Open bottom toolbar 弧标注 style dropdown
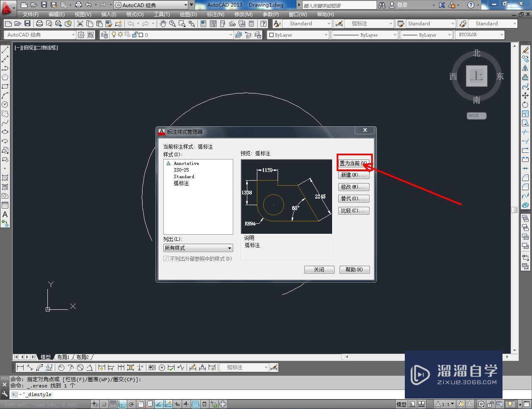 click(244, 367)
